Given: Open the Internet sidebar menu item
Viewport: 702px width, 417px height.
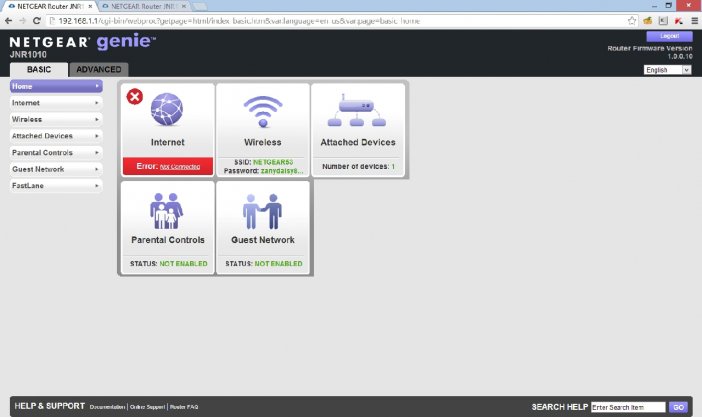Looking at the screenshot, I should [x=56, y=103].
